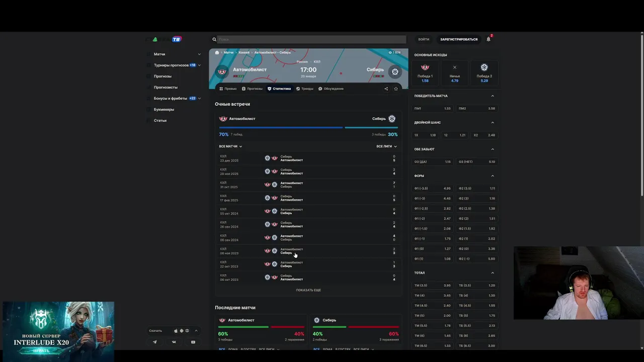This screenshot has height=362, width=644.
Task: Select 1X double chance odds 1.18
Action: click(x=425, y=135)
